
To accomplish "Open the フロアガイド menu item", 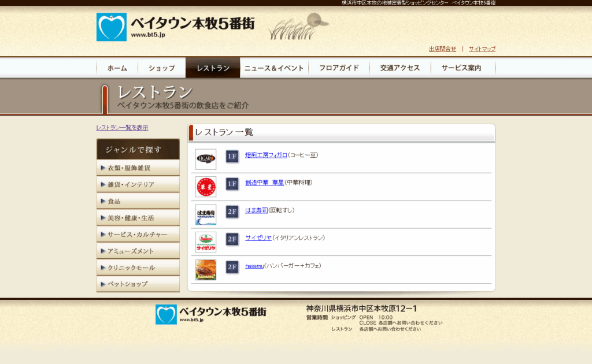I will point(339,68).
